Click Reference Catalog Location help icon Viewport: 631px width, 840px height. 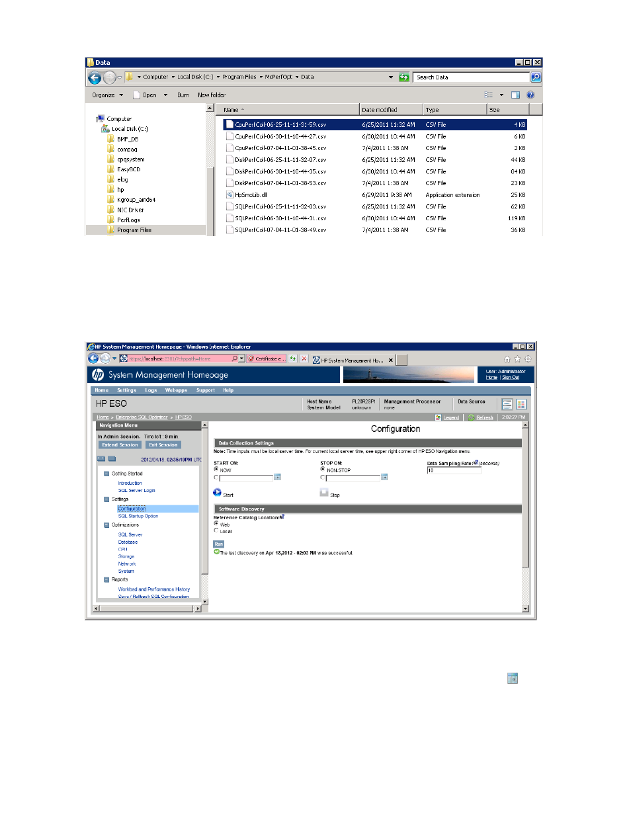(282, 517)
